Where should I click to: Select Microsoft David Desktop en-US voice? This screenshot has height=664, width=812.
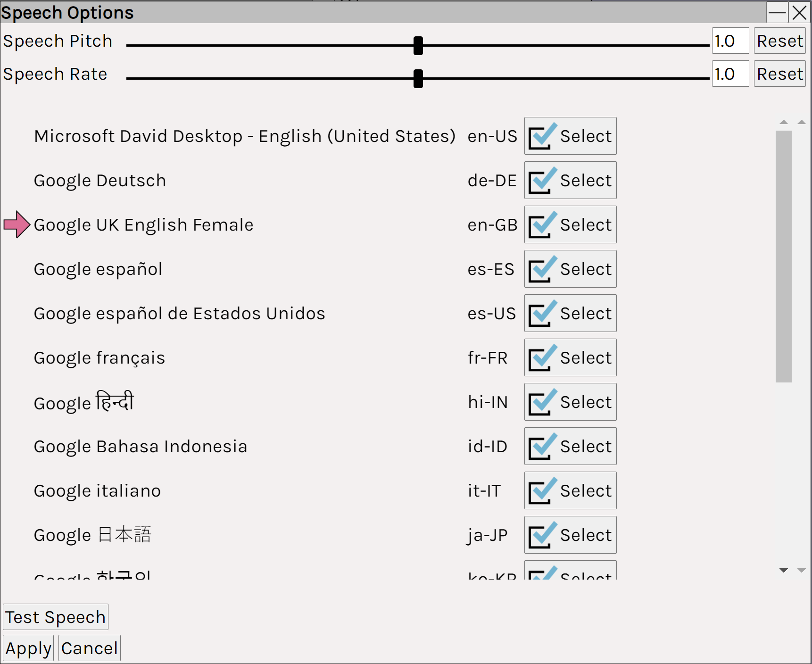pyautogui.click(x=570, y=136)
